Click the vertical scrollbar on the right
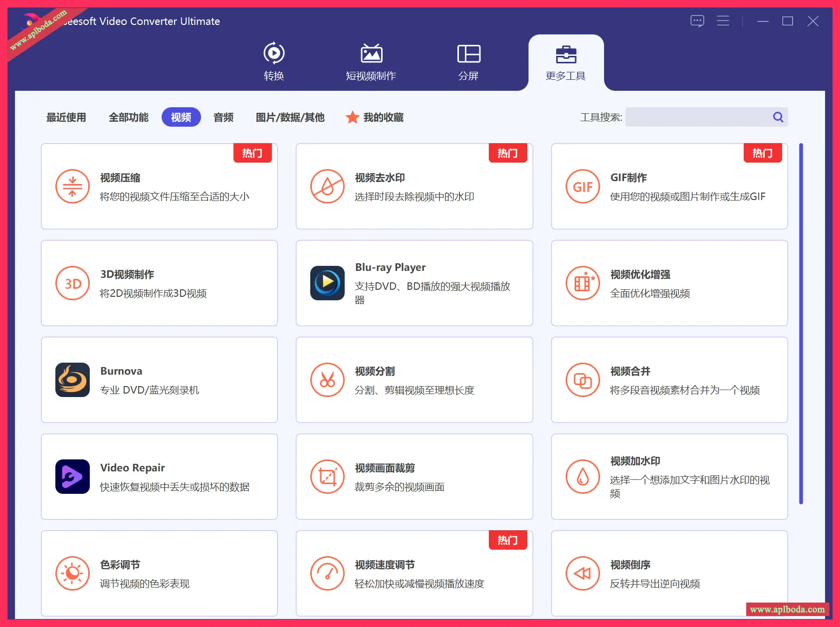840x627 pixels. point(801,323)
